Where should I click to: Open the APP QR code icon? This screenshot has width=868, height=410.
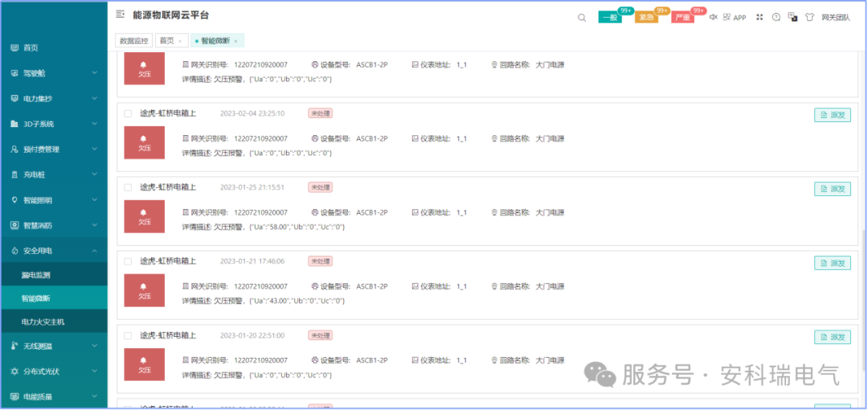[727, 17]
